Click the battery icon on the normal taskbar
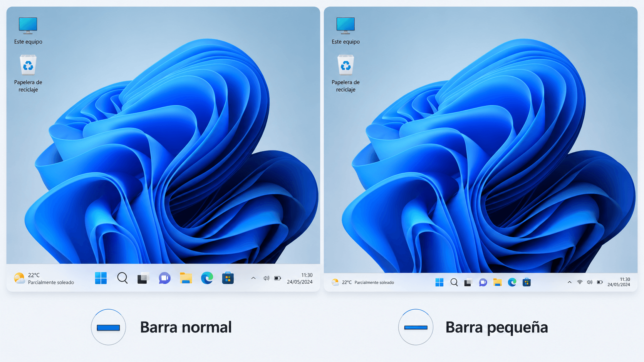The width and height of the screenshot is (644, 362). pyautogui.click(x=278, y=278)
